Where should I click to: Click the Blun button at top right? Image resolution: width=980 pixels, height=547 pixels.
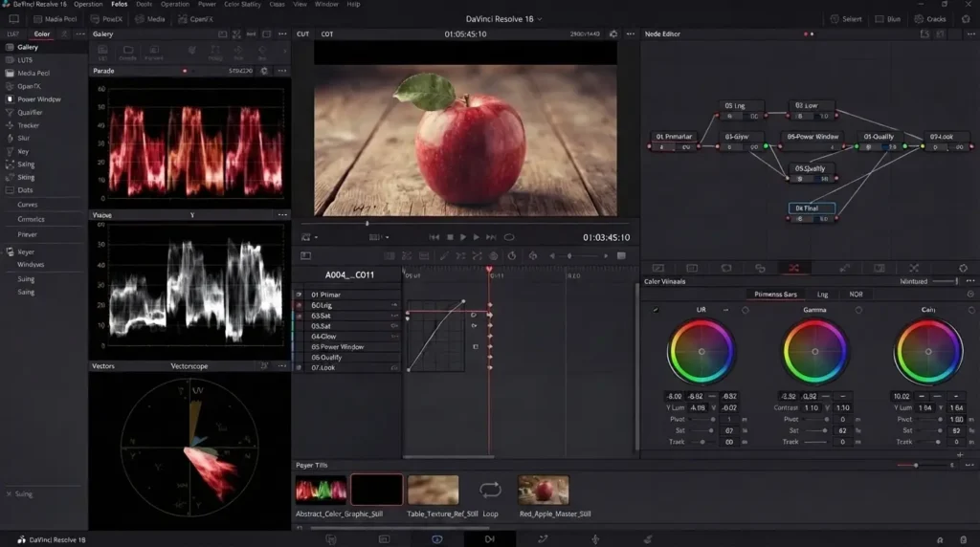click(x=888, y=19)
